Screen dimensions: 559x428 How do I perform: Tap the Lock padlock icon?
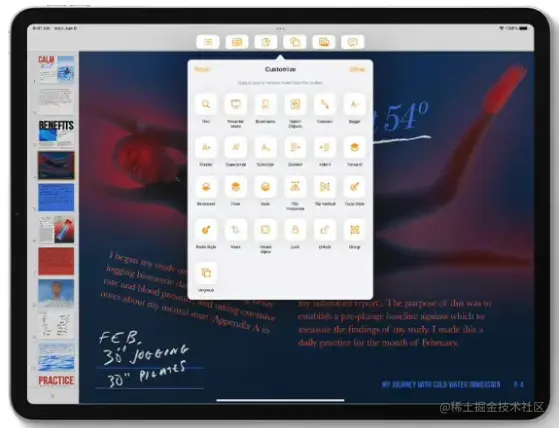point(295,230)
